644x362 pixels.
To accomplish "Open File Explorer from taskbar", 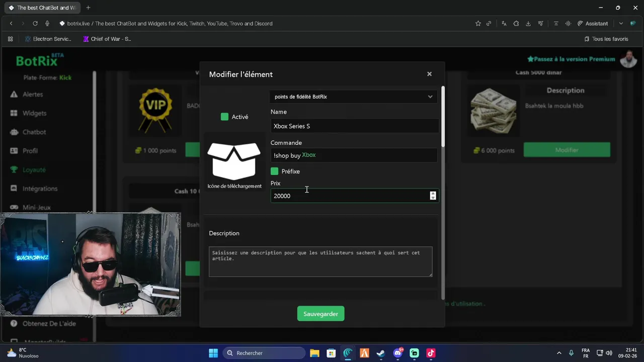I will pos(314,353).
